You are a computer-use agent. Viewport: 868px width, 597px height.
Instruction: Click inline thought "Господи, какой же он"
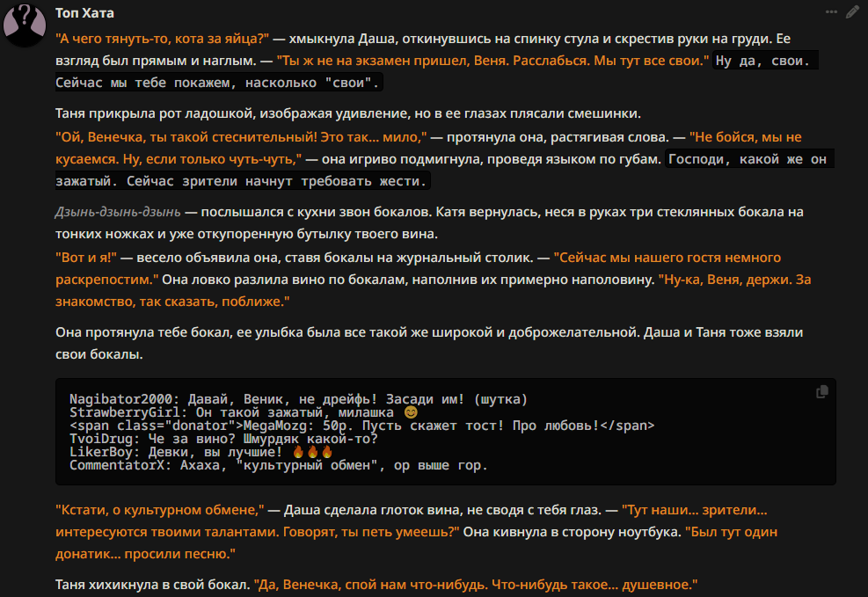click(x=748, y=159)
